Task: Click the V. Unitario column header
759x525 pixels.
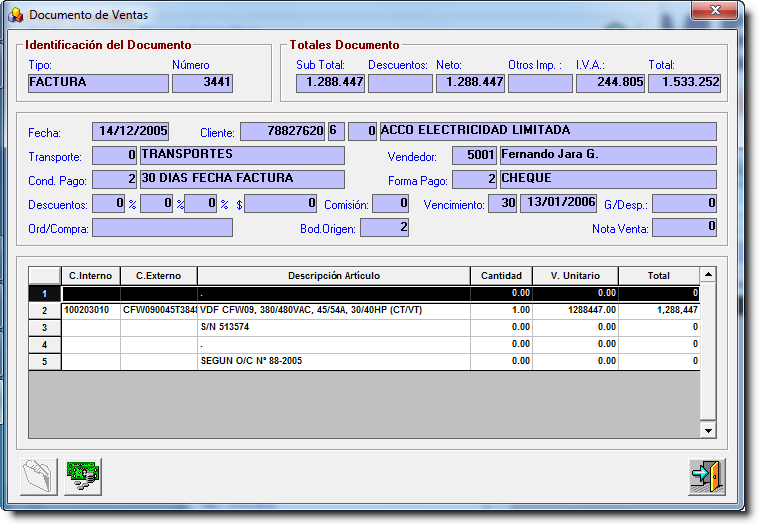Action: 575,276
